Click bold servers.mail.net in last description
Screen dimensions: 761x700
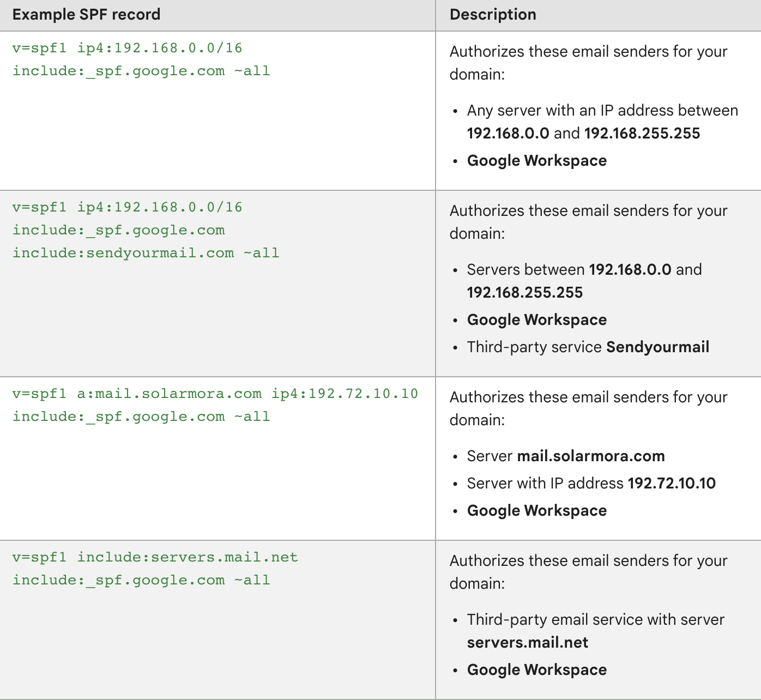pos(528,643)
